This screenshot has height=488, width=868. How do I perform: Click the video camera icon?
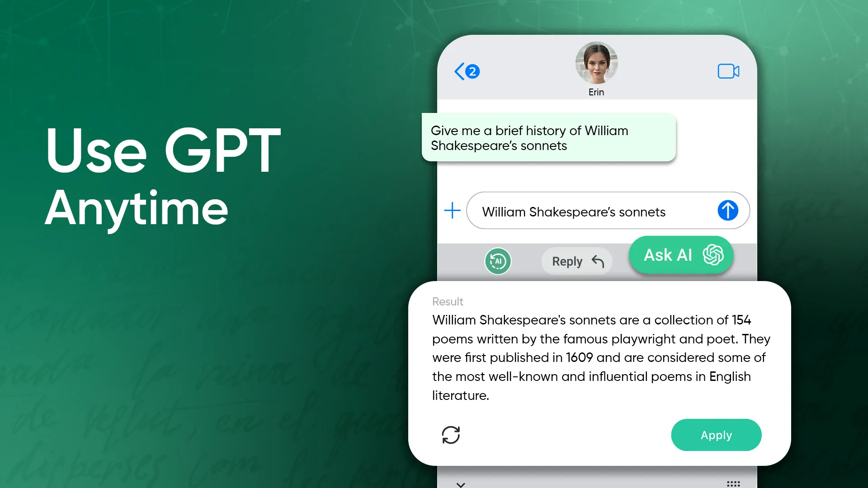[x=728, y=71]
